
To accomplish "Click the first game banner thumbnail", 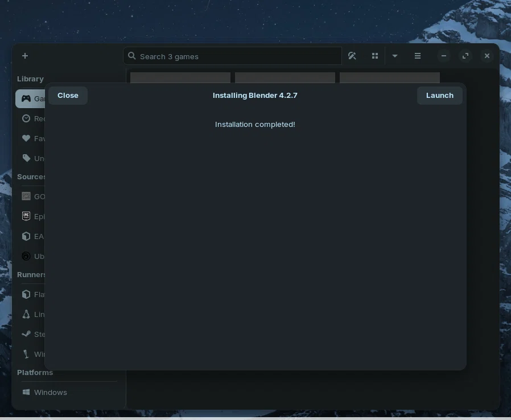I will click(x=180, y=77).
